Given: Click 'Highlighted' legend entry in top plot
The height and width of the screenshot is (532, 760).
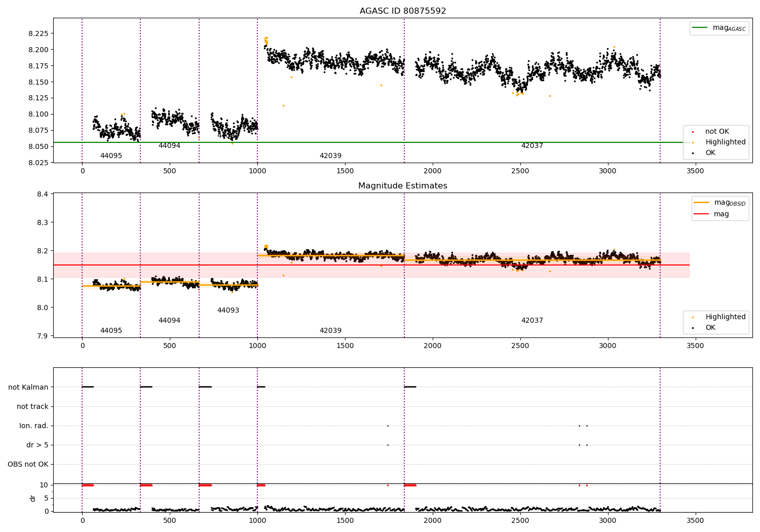Looking at the screenshot, I should tap(725, 142).
